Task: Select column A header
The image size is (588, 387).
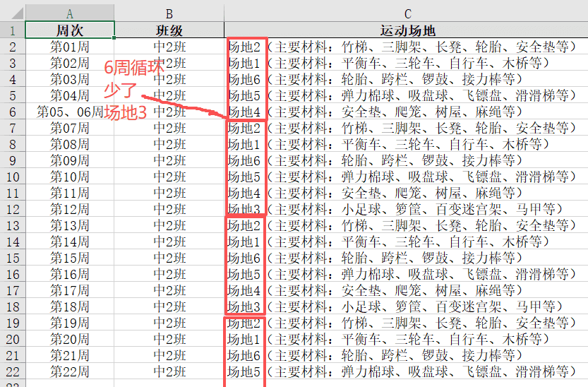Action: tap(70, 13)
